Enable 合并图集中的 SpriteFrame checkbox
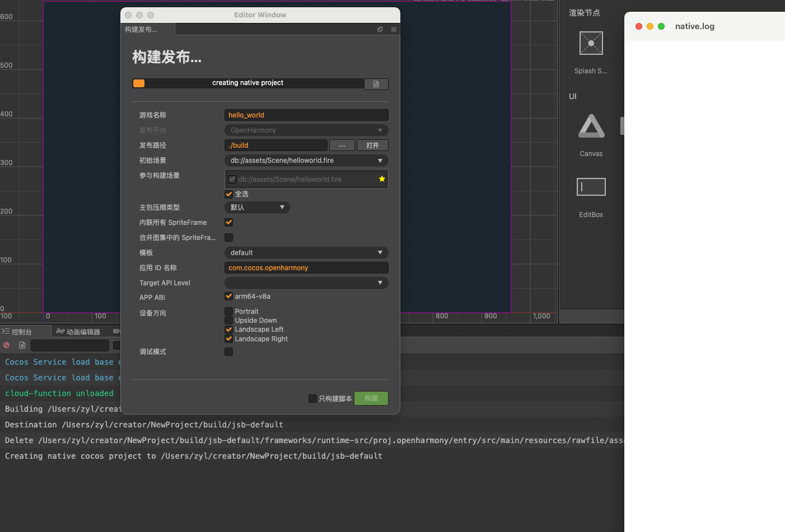Viewport: 785px width, 532px height. 229,238
